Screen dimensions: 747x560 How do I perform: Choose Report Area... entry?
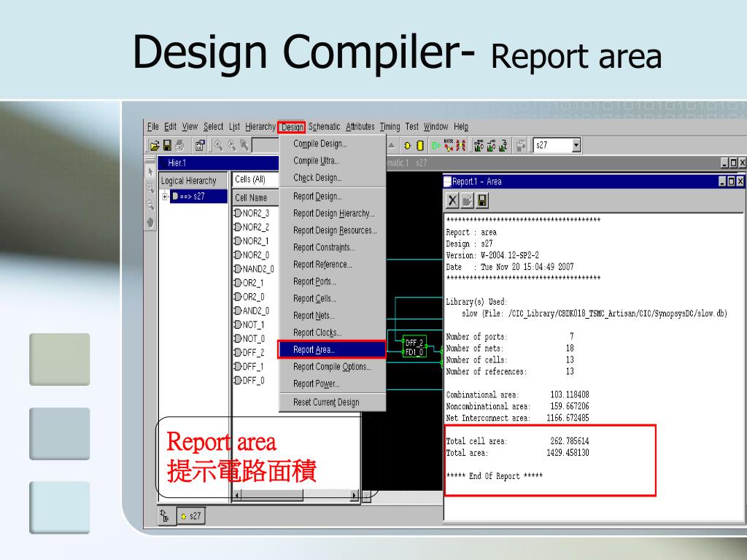pyautogui.click(x=333, y=349)
